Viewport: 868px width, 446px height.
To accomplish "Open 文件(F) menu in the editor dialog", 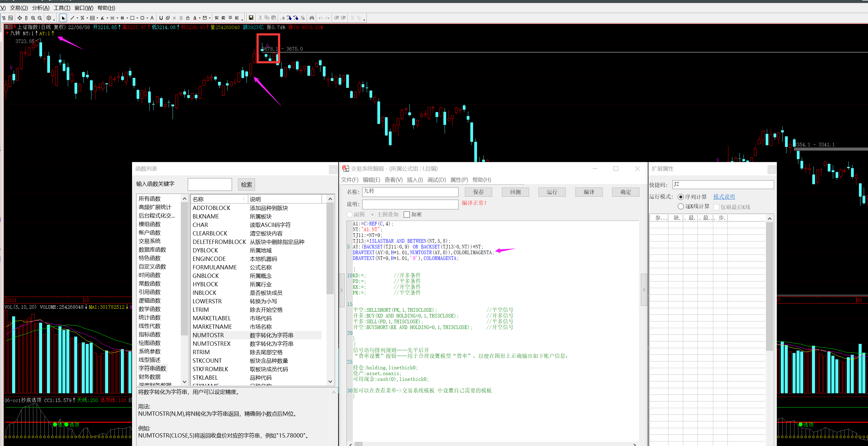I will pyautogui.click(x=350, y=180).
